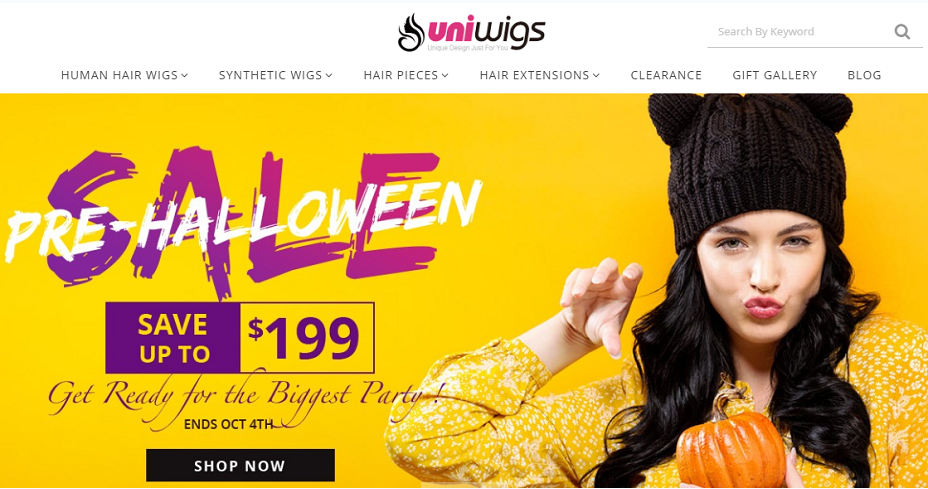Open the Hair Extensions menu
The height and width of the screenshot is (489, 928).
(x=534, y=75)
